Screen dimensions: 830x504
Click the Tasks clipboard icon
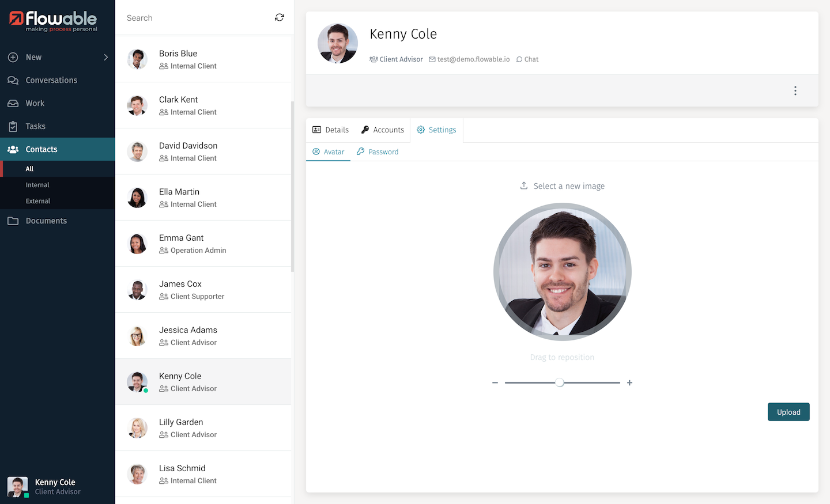point(13,126)
